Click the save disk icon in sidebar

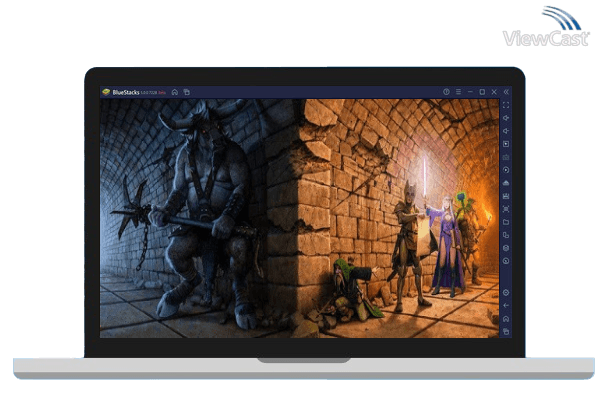[506, 196]
